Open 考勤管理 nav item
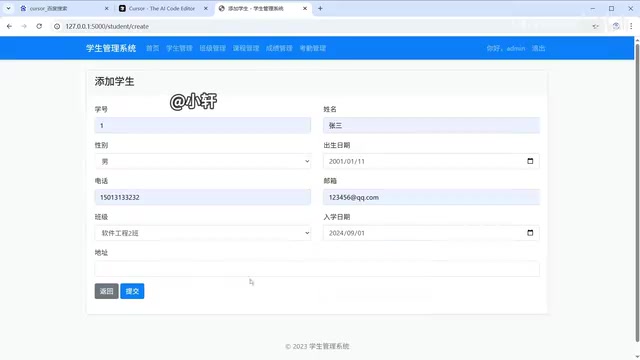The width and height of the screenshot is (640, 360). [x=313, y=48]
